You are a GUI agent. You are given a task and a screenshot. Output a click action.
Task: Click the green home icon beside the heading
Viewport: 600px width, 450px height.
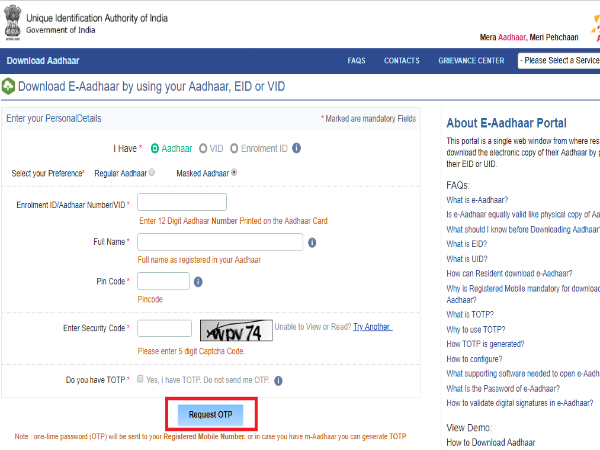pyautogui.click(x=8, y=87)
